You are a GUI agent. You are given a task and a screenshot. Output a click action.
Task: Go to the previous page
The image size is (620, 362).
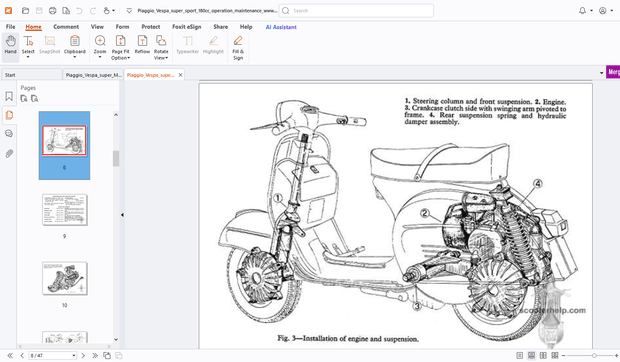22,356
